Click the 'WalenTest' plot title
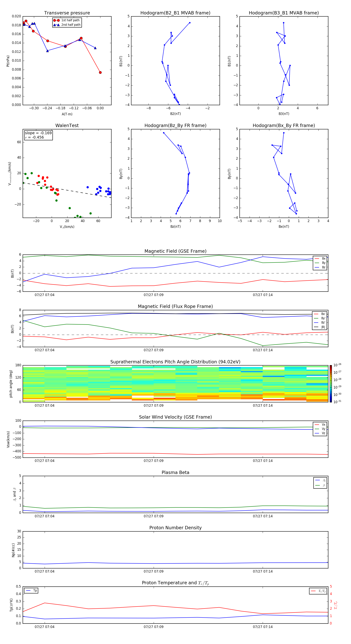This screenshot has width=351, height=644. (x=67, y=125)
